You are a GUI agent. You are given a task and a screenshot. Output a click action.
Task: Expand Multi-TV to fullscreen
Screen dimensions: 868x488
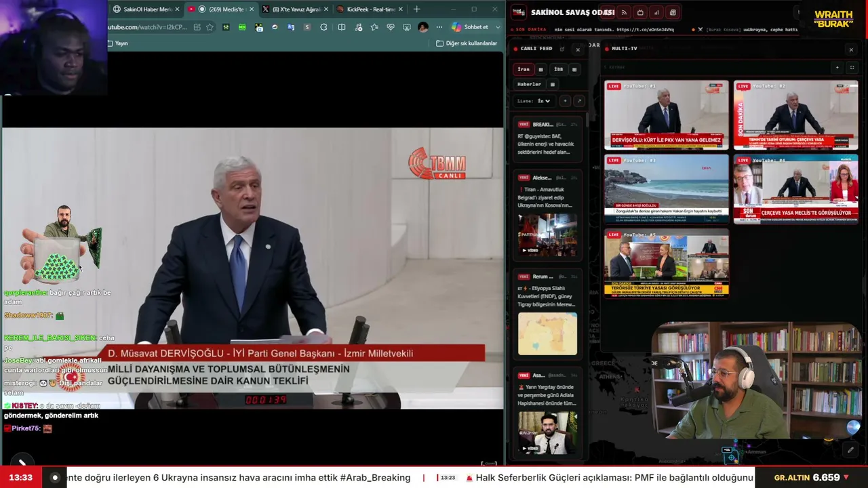(x=852, y=68)
